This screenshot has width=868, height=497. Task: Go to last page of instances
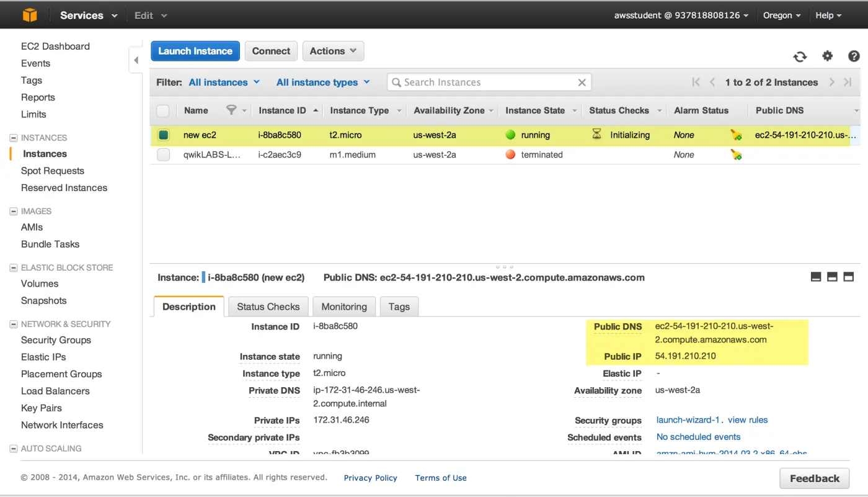[848, 82]
